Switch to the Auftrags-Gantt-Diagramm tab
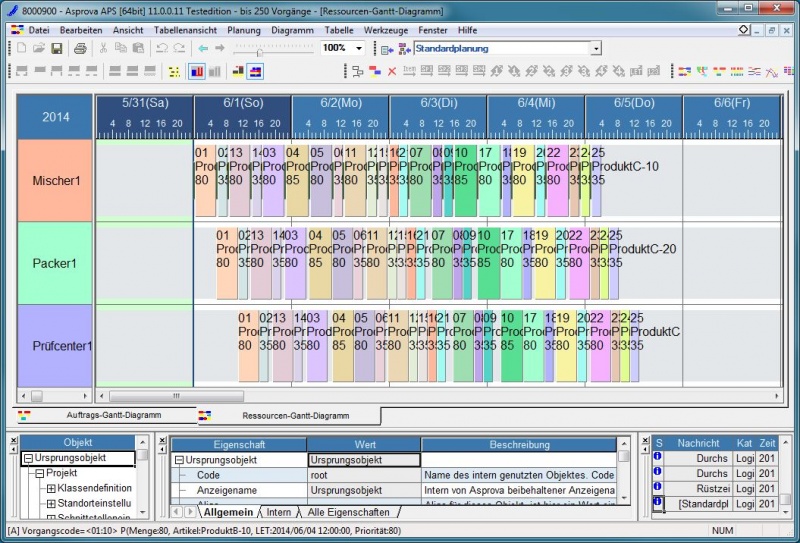Viewport: 800px width, 543px height. click(x=112, y=414)
